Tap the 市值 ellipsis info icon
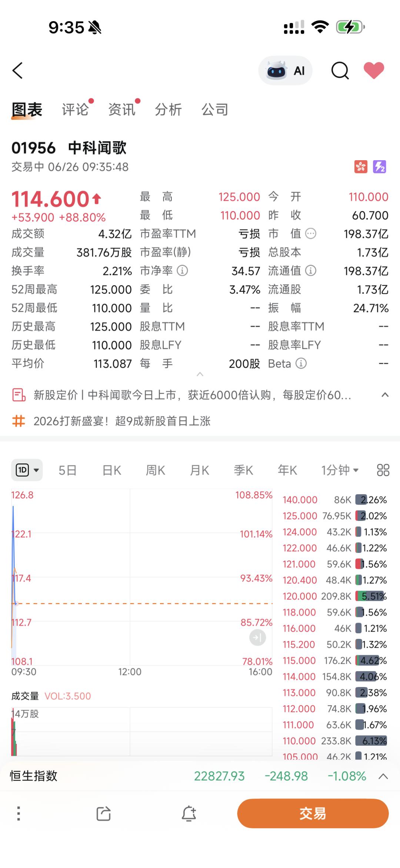Viewport: 400px width, 868px height. click(311, 234)
